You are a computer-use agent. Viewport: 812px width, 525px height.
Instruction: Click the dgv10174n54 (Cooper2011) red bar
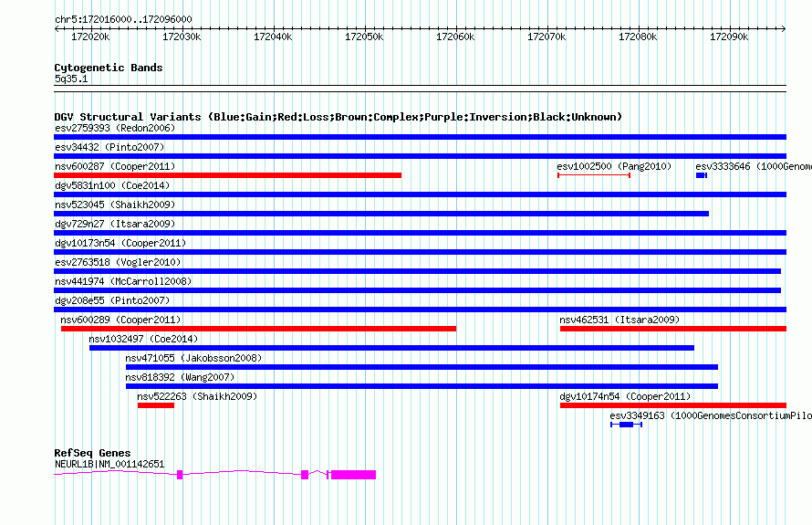[x=673, y=405]
